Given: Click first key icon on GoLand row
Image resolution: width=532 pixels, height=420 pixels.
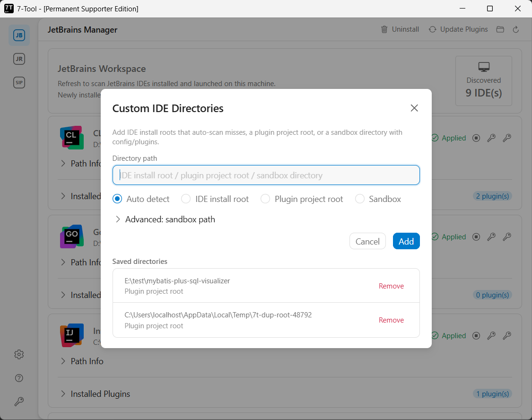Looking at the screenshot, I should (x=491, y=237).
